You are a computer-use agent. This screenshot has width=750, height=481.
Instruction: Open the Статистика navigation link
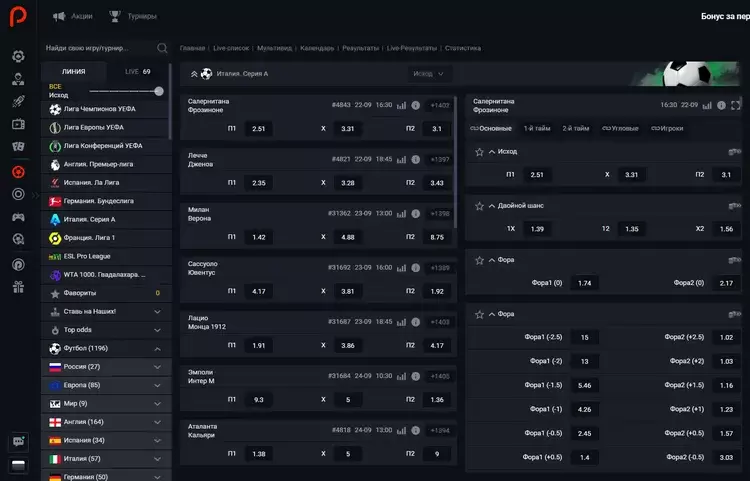pos(463,48)
